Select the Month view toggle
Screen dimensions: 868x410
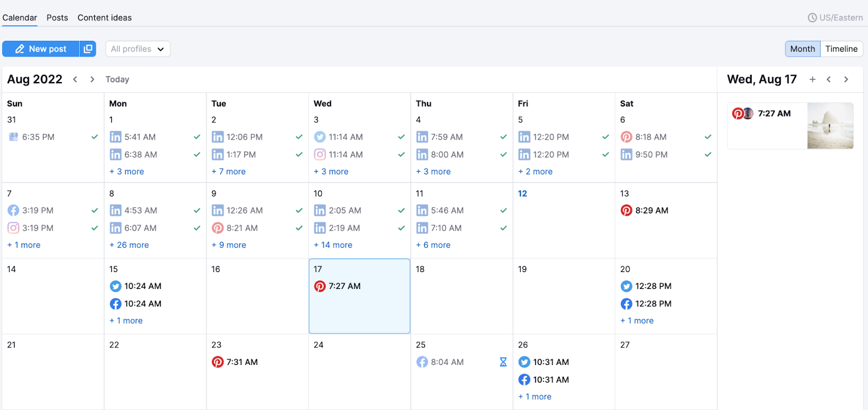click(x=802, y=49)
